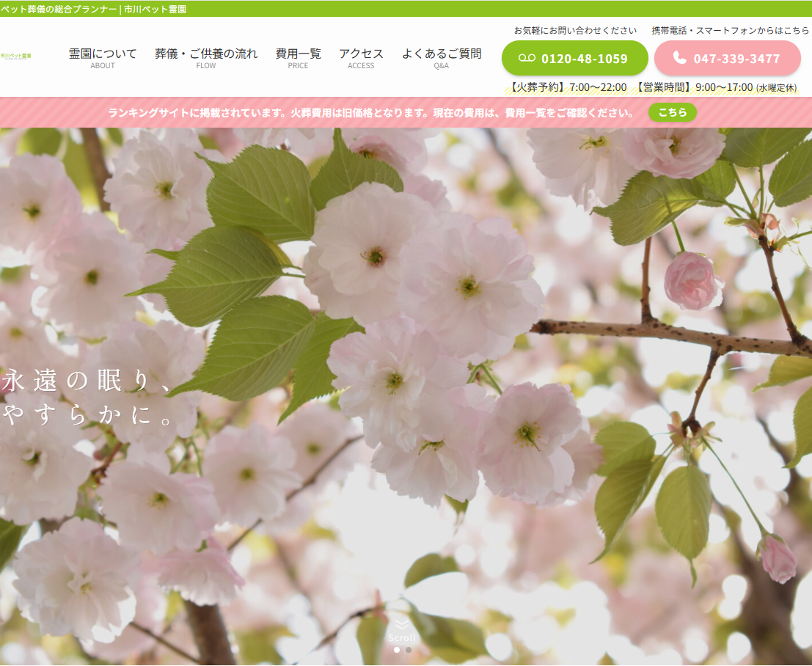Viewport: 812px width, 666px height.
Task: Go to 葬儀・ご供養の流れ FLOW page
Action: tap(206, 58)
